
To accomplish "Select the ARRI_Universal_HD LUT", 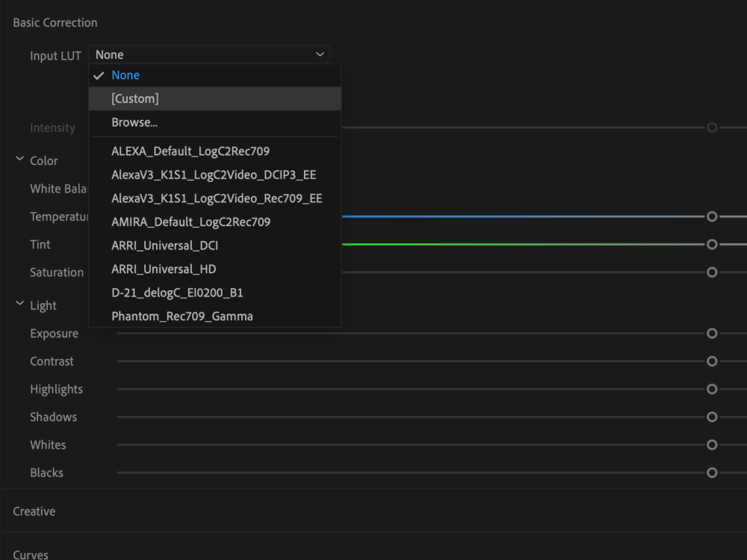I will pyautogui.click(x=163, y=269).
